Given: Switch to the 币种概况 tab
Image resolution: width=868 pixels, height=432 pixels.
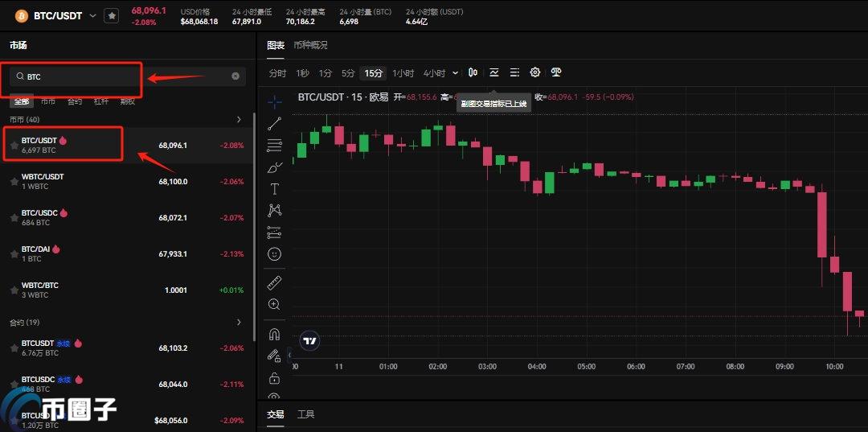Looking at the screenshot, I should (310, 45).
